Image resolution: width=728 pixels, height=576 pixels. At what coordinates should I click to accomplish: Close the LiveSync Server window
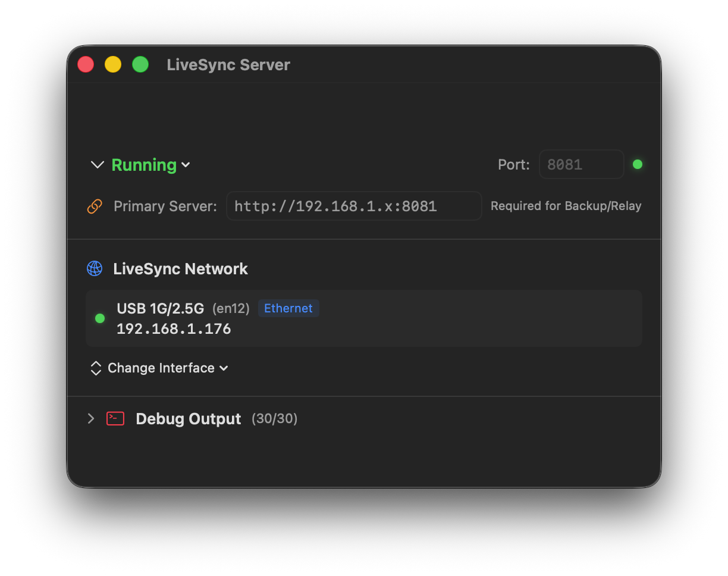[86, 64]
